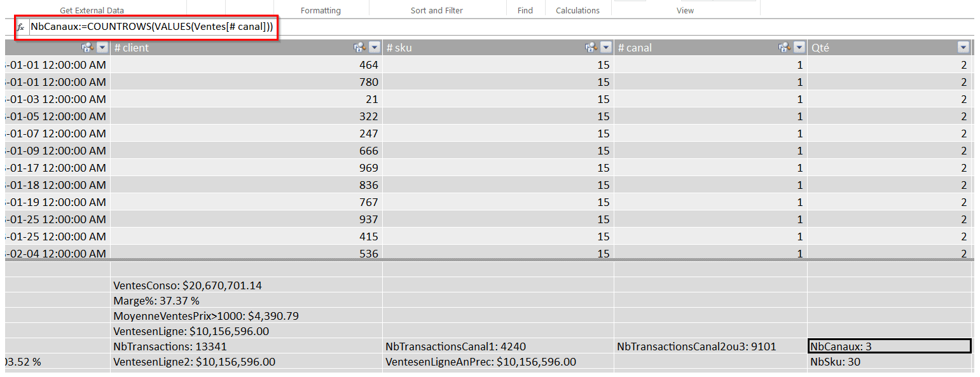The width and height of the screenshot is (980, 377).
Task: Expand the # canal column filter dropdown
Action: coord(799,48)
